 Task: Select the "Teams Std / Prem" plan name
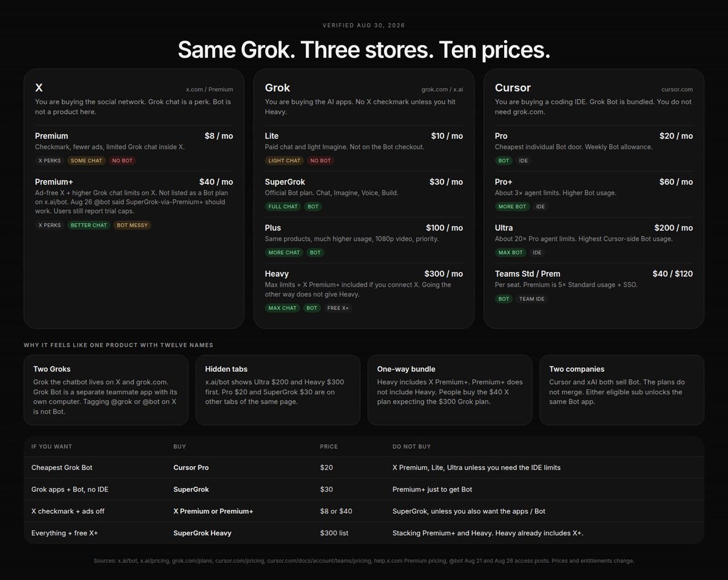(x=528, y=274)
